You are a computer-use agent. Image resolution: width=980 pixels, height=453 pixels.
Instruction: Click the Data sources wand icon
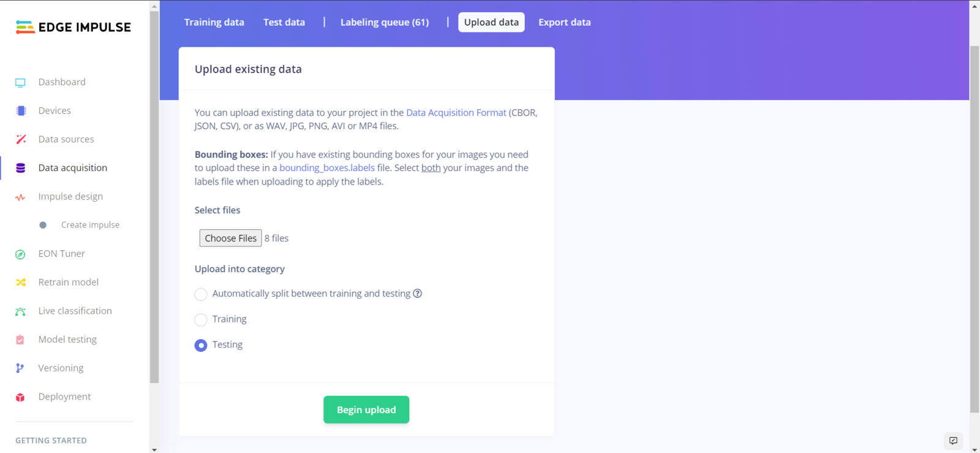(x=21, y=139)
